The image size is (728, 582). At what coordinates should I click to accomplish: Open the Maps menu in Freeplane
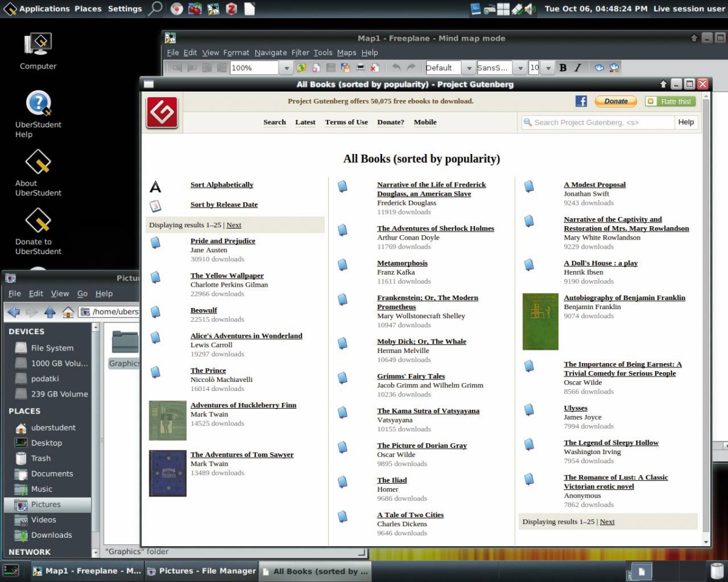coord(347,53)
